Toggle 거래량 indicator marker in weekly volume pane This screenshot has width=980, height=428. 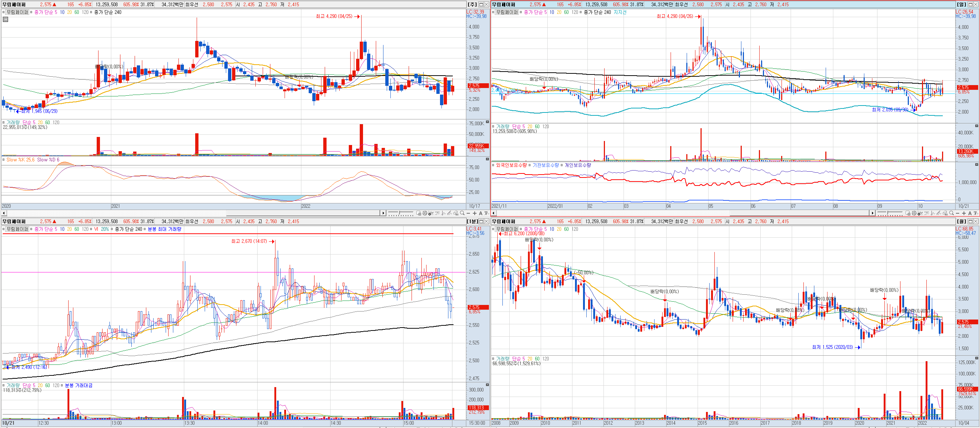tap(3, 123)
